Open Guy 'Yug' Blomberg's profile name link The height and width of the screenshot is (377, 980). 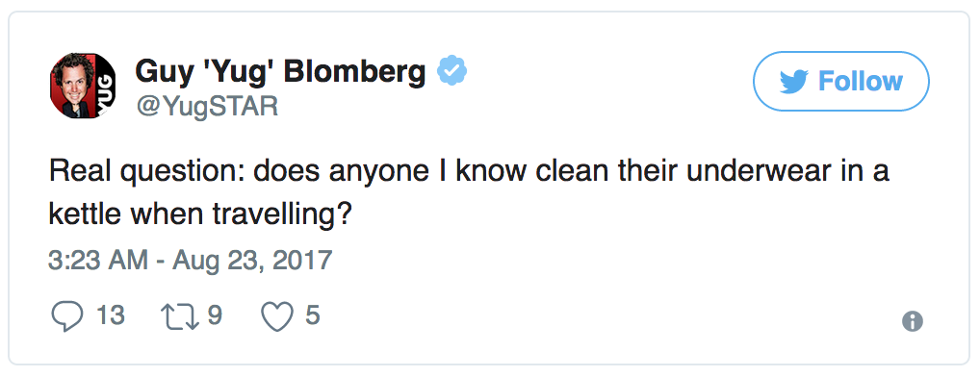coord(281,72)
